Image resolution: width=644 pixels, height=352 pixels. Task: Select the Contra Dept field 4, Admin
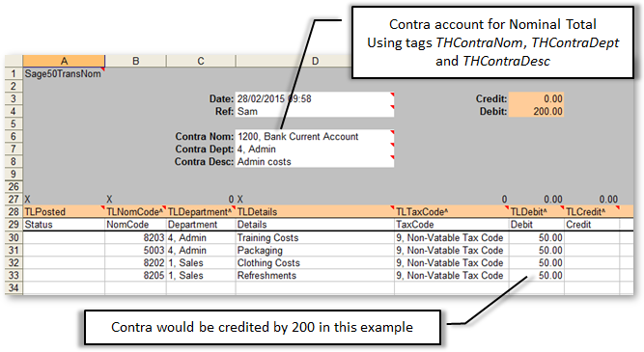click(x=315, y=149)
